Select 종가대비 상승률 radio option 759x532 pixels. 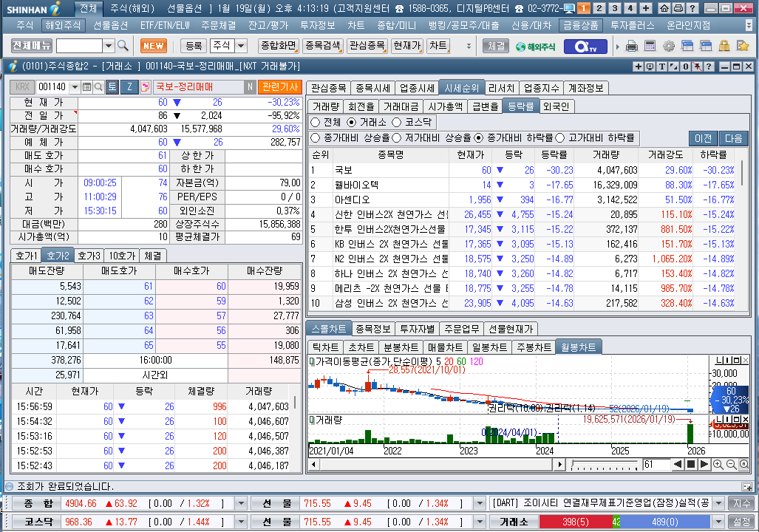pos(315,138)
